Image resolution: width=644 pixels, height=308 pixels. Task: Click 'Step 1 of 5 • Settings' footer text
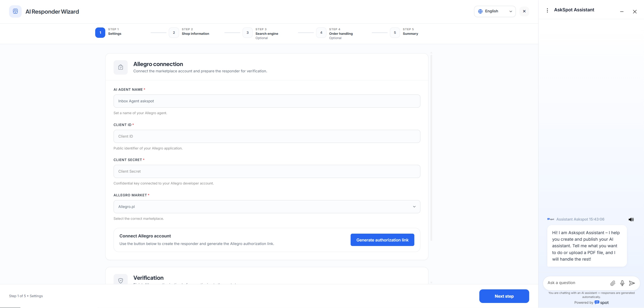pyautogui.click(x=26, y=296)
